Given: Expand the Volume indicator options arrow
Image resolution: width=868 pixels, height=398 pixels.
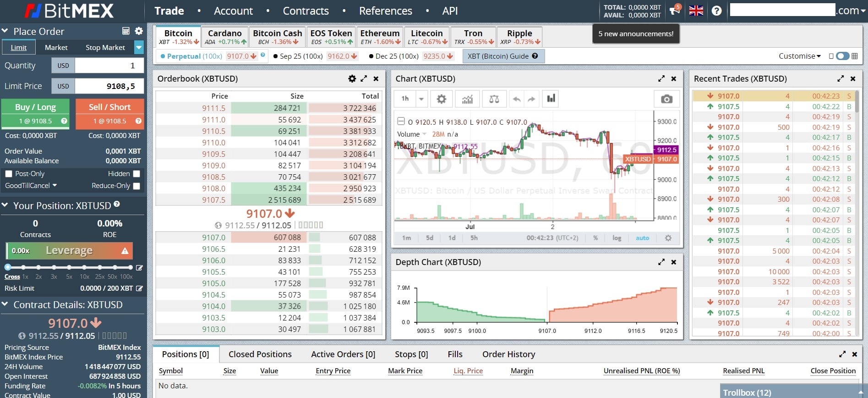Looking at the screenshot, I should tap(424, 134).
